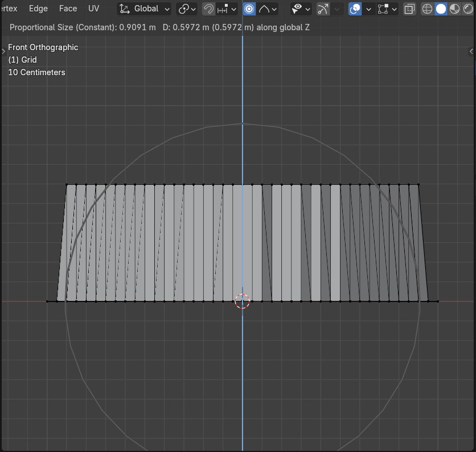Open the Face menu
The image size is (476, 452).
(x=68, y=9)
